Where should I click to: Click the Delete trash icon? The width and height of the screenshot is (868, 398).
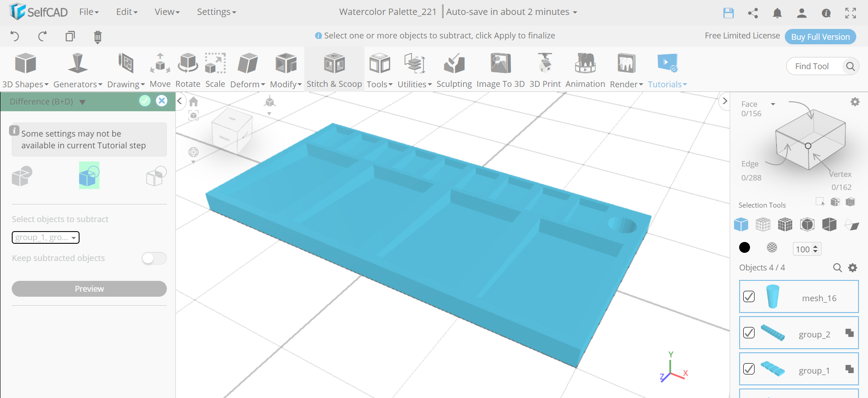98,37
